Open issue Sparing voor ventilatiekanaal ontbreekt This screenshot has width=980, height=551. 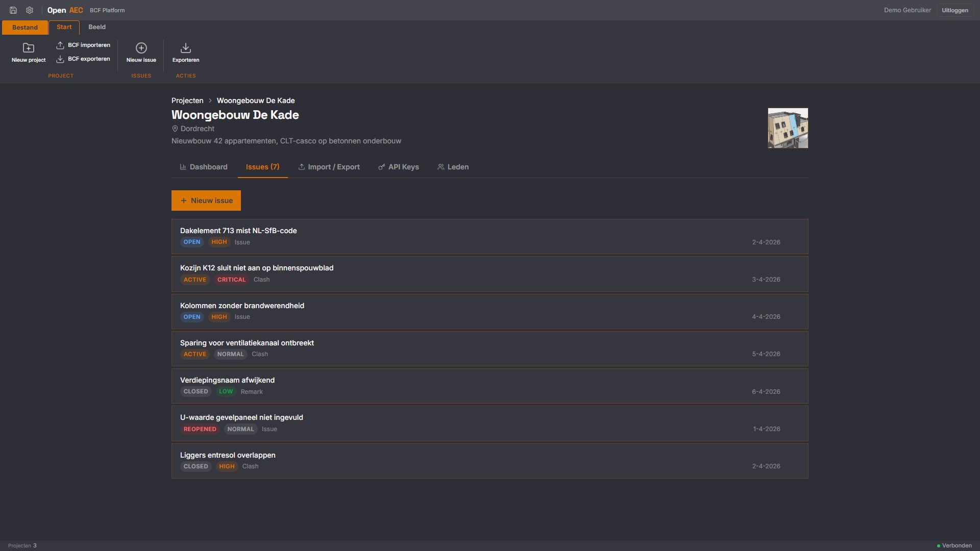[490, 348]
